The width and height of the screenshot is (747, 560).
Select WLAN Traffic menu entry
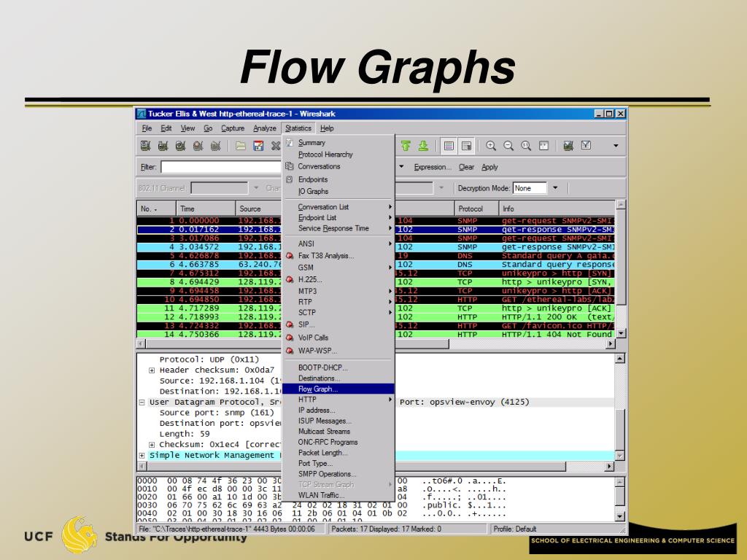click(x=338, y=495)
